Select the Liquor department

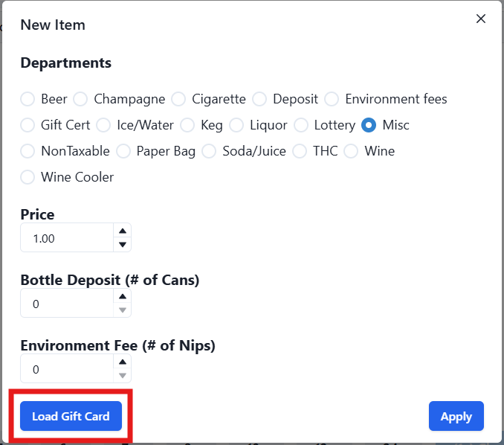point(236,125)
